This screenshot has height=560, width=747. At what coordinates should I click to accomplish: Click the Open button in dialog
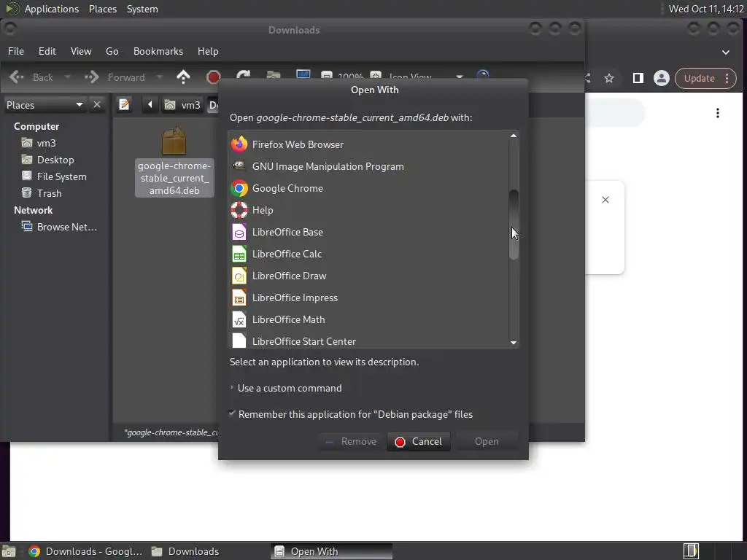point(487,441)
